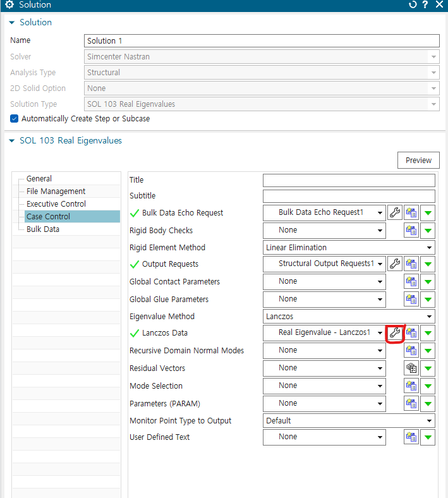
Task: Click the solution Name input field
Action: click(262, 41)
